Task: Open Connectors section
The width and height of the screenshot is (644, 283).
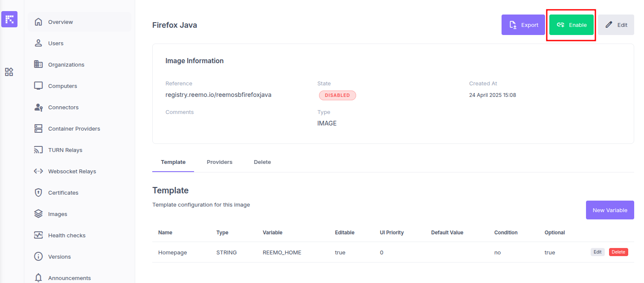Action: click(80, 107)
